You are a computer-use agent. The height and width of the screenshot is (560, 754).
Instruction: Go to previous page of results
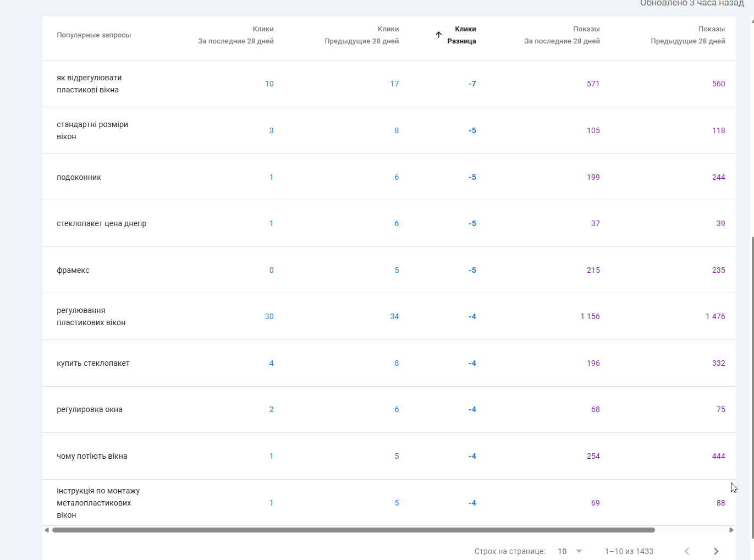(x=686, y=551)
